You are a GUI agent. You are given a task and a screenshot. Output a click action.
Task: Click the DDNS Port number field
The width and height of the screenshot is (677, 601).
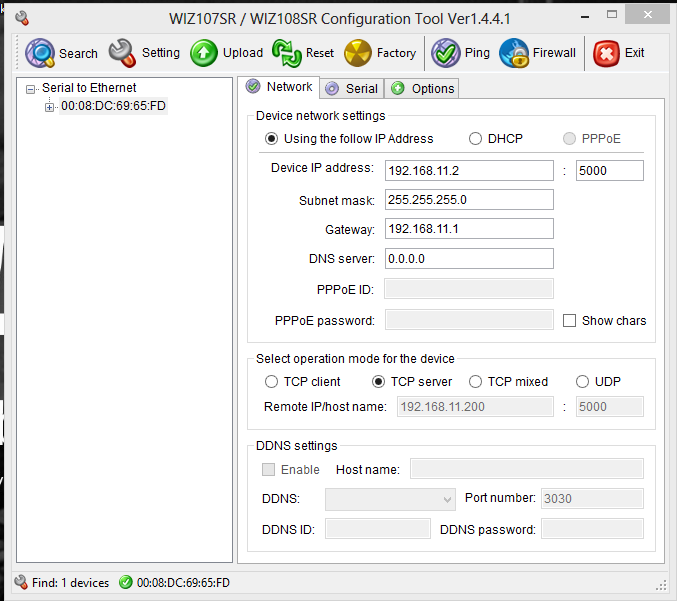[592, 499]
